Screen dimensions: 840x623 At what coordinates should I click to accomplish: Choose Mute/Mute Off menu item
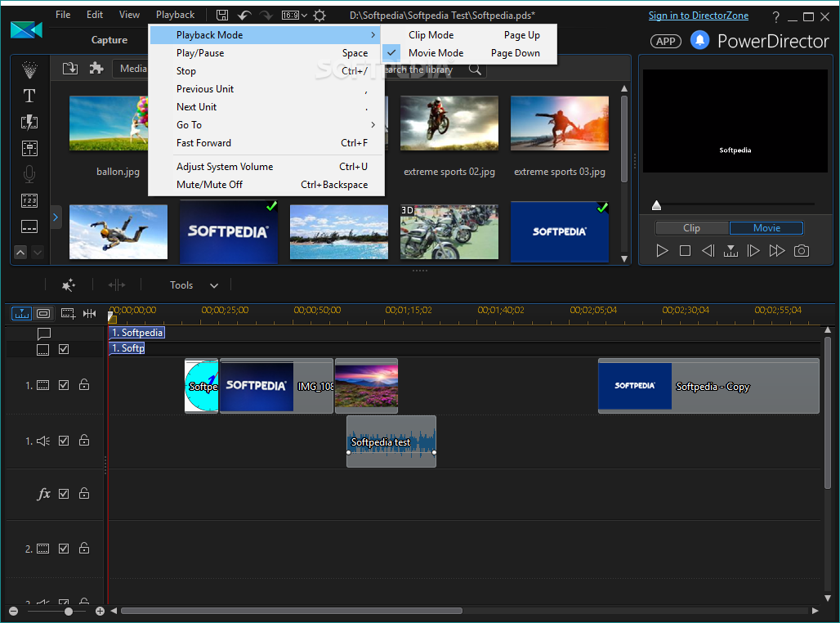[x=266, y=185]
